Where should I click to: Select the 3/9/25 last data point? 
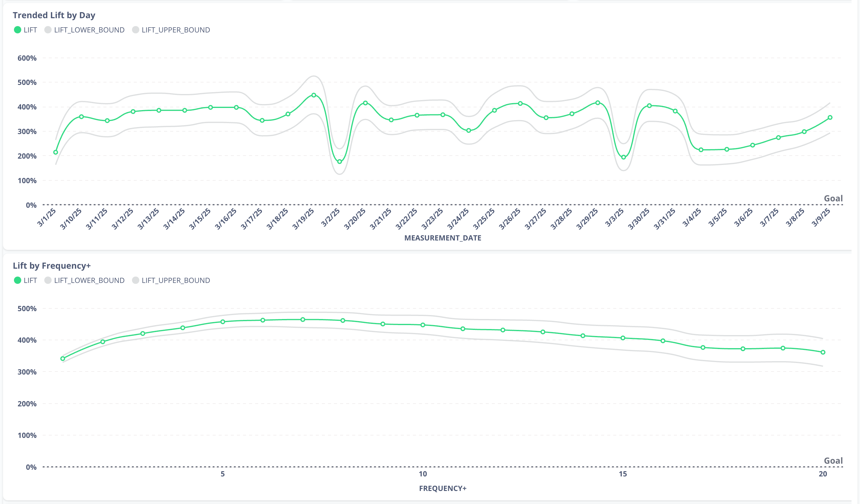830,118
